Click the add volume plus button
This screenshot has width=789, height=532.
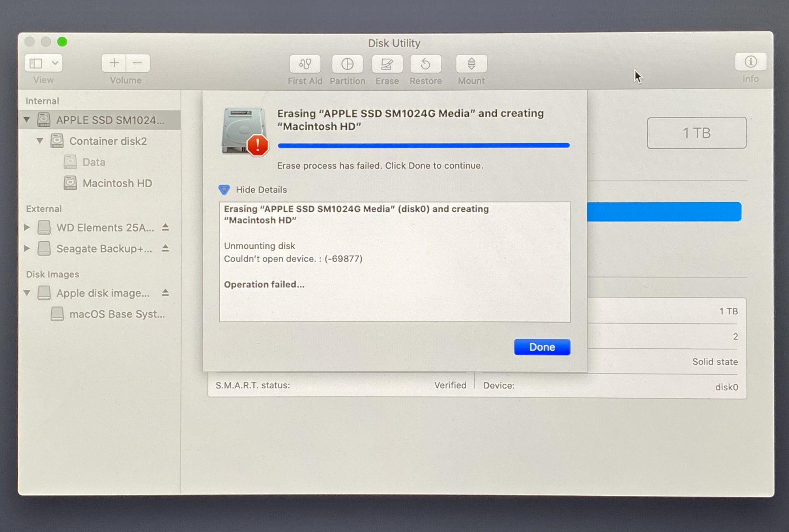[114, 63]
